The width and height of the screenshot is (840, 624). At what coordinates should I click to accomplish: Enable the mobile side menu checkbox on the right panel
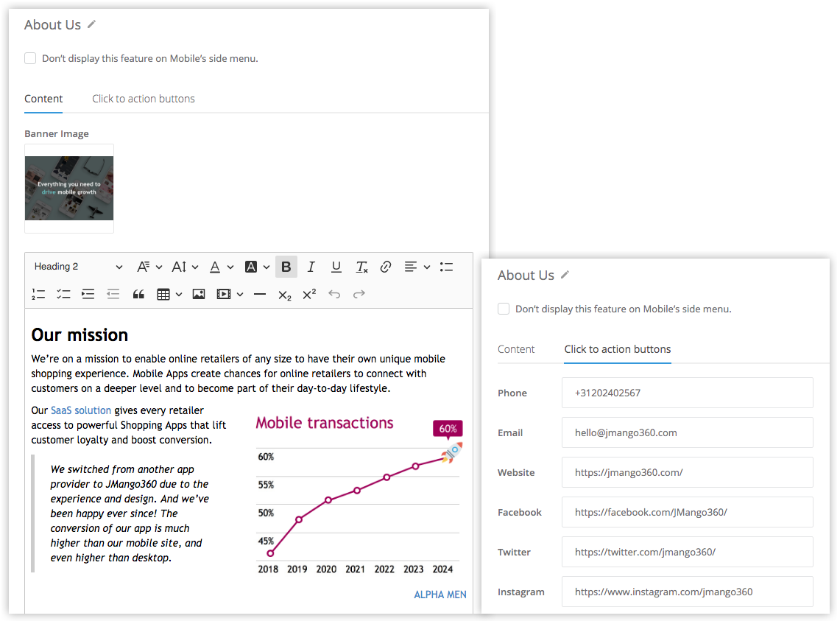[x=504, y=309]
